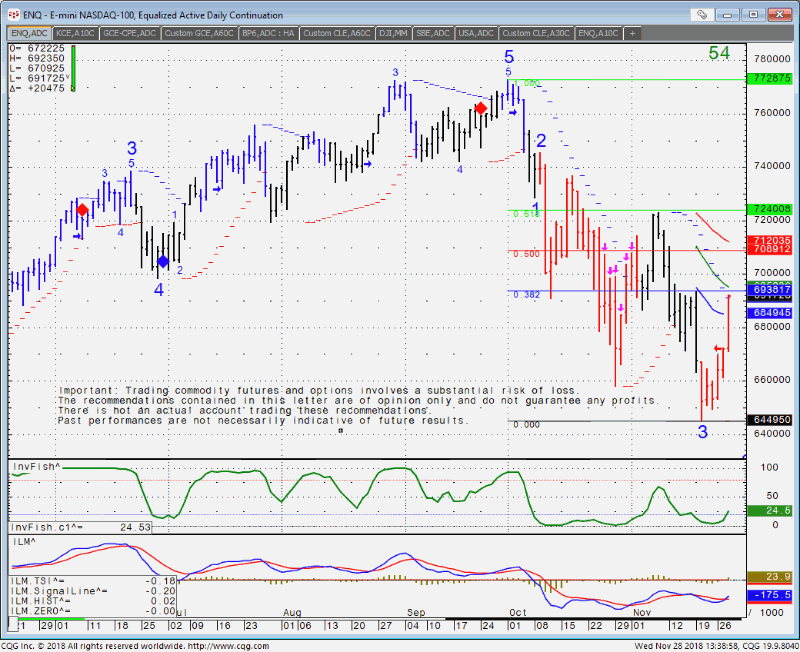Click the link/tag icon in title bar
800x652 pixels.
coord(705,15)
